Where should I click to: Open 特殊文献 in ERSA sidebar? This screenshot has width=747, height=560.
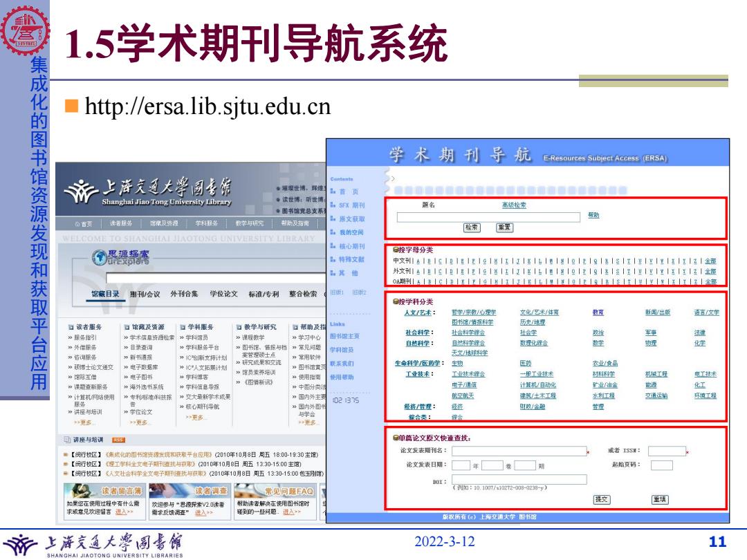point(351,259)
